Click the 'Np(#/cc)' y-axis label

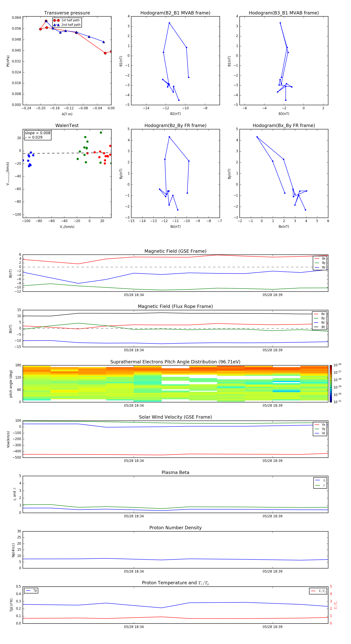point(13,550)
